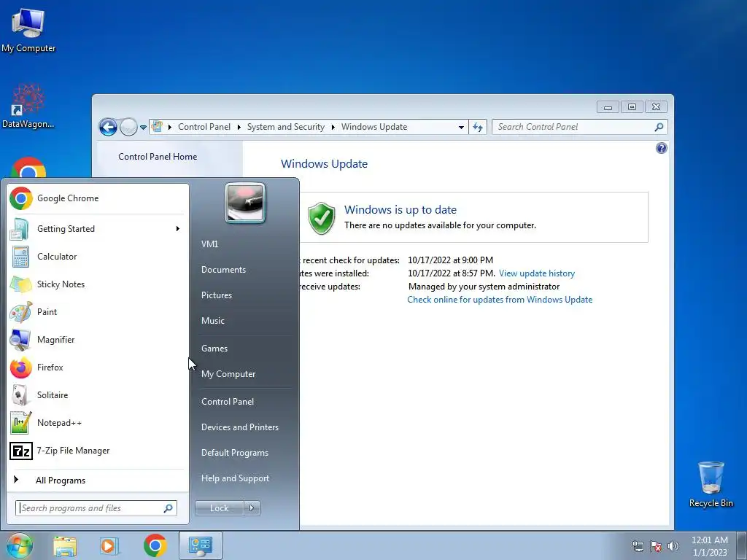Open Windows Media Player taskbar icon
The height and width of the screenshot is (560, 747).
point(109,545)
